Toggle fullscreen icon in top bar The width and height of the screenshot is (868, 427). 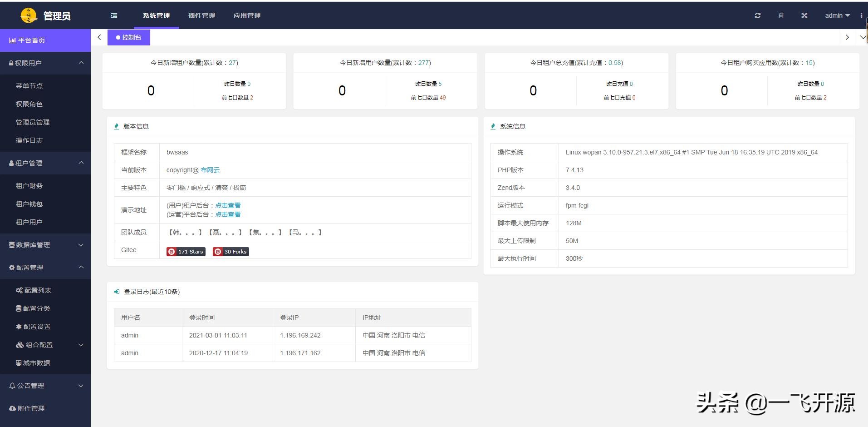[x=804, y=15]
